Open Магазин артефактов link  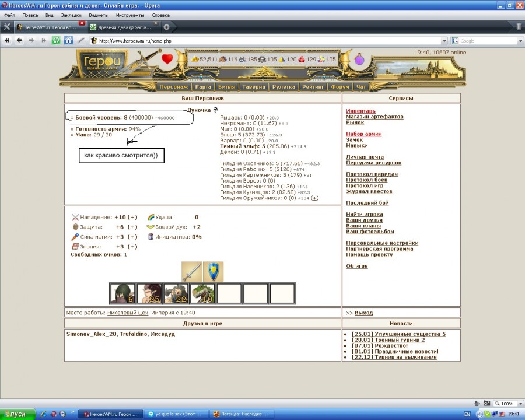pyautogui.click(x=374, y=117)
